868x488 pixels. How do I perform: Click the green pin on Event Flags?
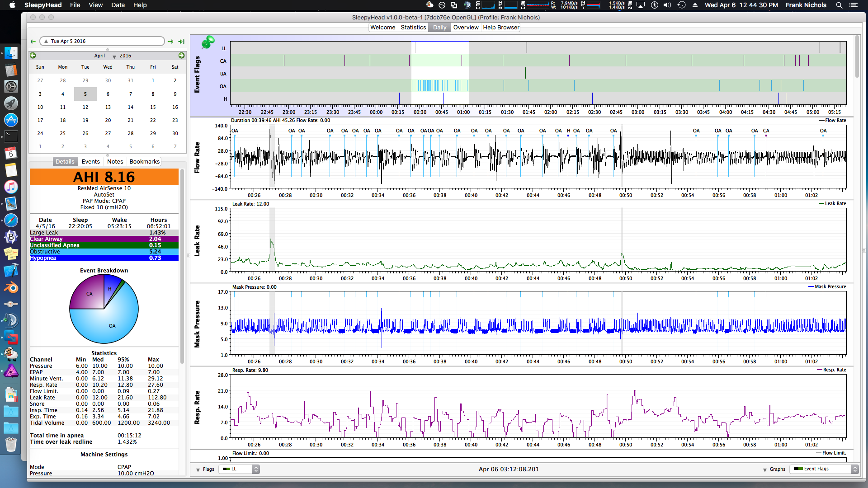(208, 42)
